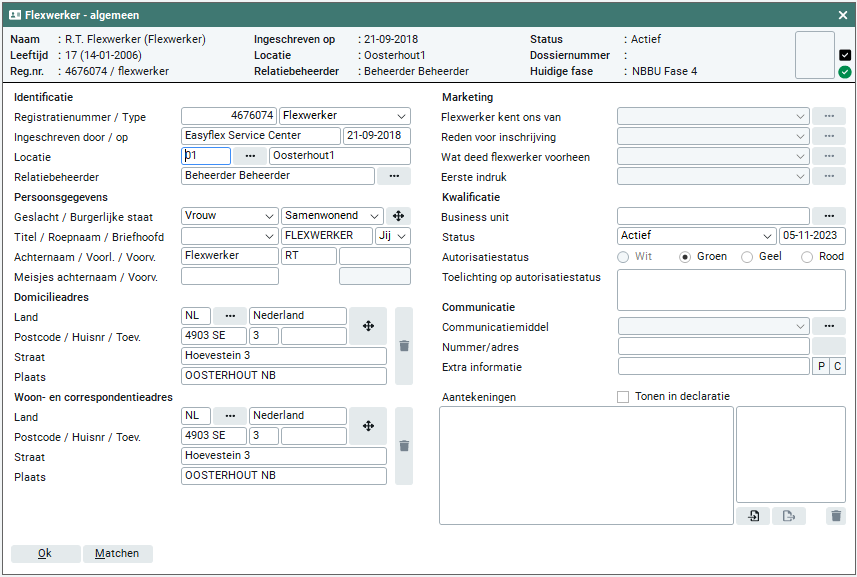This screenshot has width=857, height=577.
Task: Open the Geslacht dropdown showing Vrouw
Action: 230,216
